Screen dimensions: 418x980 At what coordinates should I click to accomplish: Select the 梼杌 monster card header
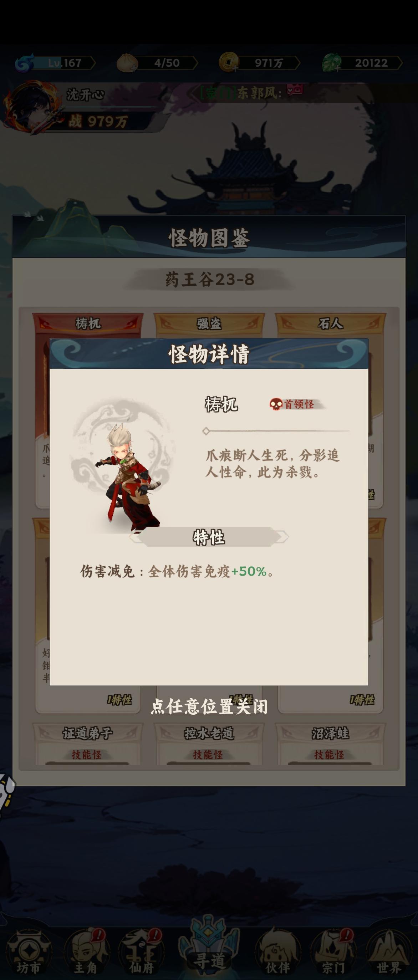click(88, 324)
